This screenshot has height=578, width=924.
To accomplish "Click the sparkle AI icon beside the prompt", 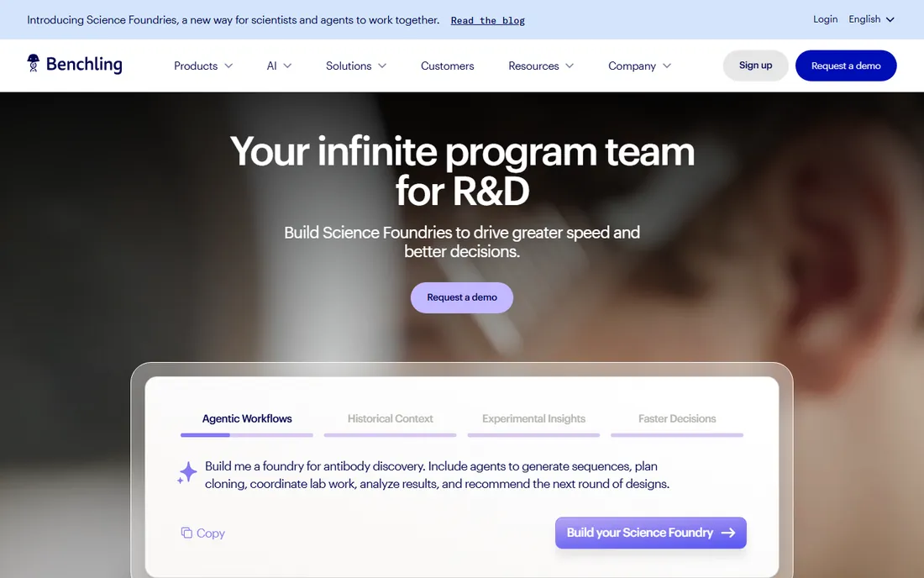I will point(187,472).
